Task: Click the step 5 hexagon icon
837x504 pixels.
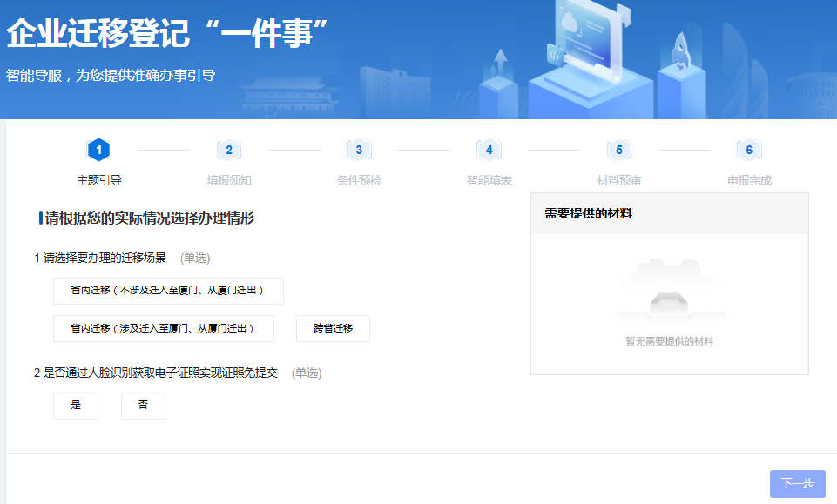Action: coord(619,150)
